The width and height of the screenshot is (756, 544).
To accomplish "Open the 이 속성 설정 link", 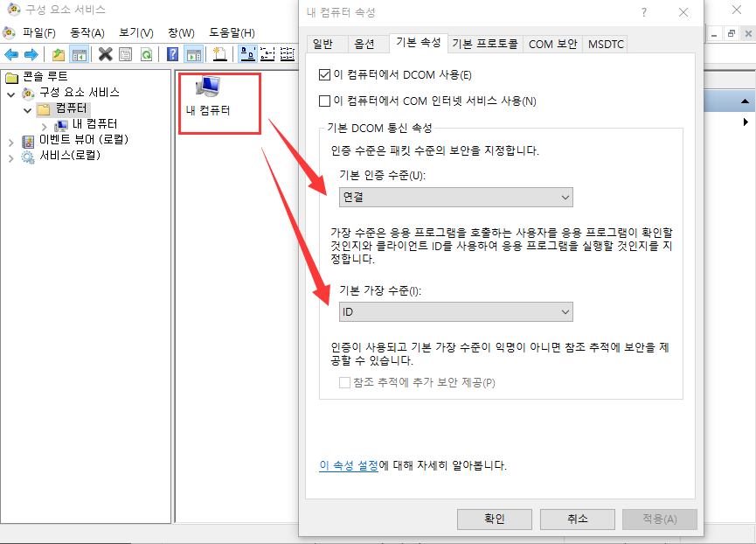I will 350,464.
